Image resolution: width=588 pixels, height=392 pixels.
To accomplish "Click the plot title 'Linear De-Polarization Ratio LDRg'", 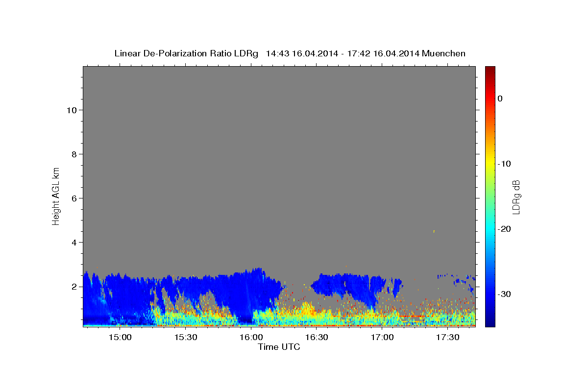I will 186,53.
